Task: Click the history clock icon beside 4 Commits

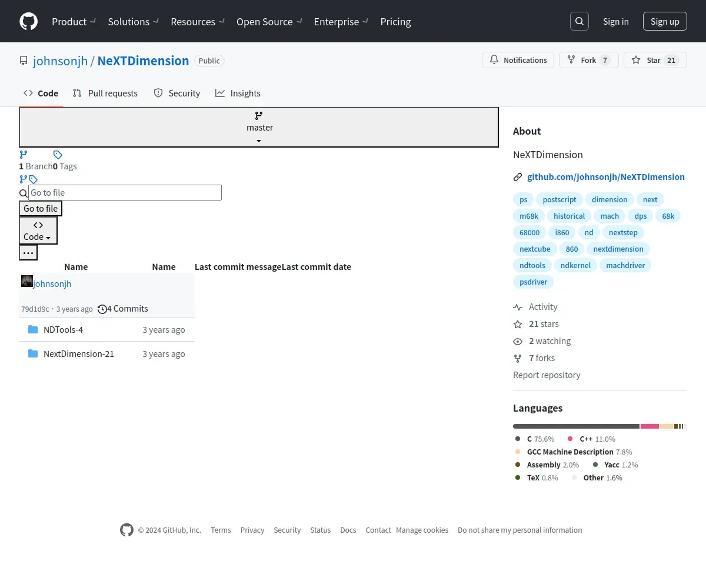Action: pyautogui.click(x=102, y=309)
